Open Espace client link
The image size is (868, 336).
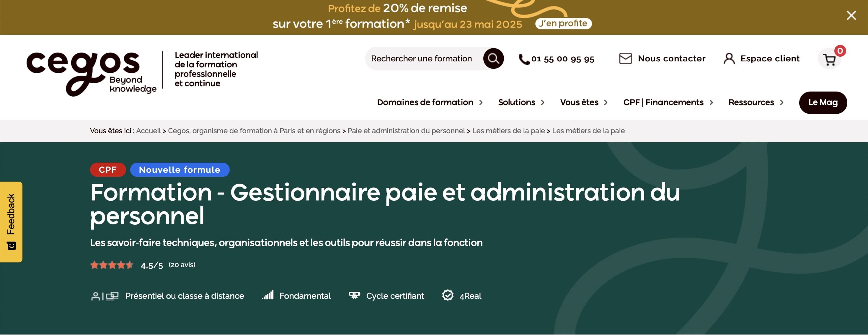[x=770, y=59]
